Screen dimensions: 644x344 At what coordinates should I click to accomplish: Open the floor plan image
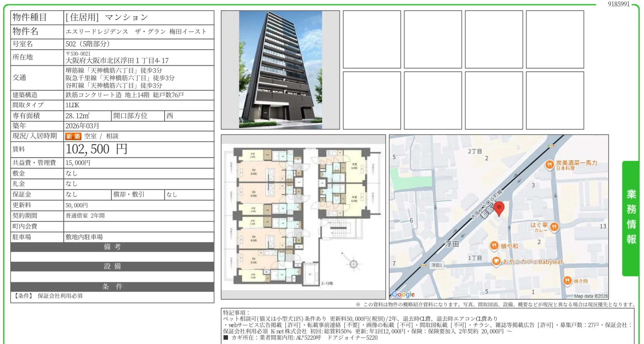coord(303,217)
